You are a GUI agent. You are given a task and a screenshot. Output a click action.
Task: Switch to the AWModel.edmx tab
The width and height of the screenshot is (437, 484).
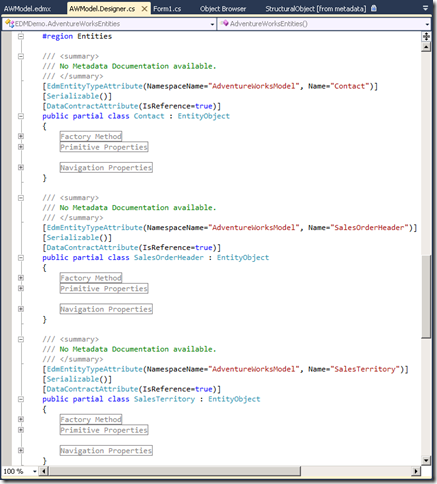[27, 9]
